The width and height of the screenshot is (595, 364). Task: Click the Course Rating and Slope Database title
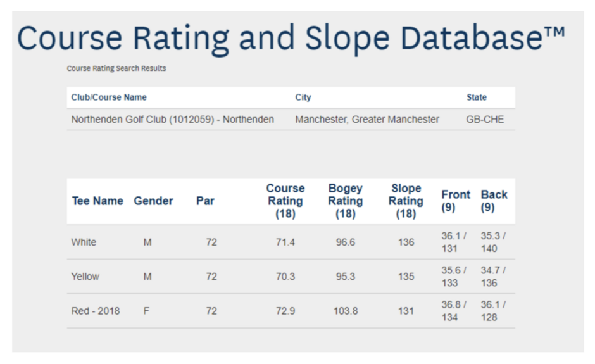[291, 39]
